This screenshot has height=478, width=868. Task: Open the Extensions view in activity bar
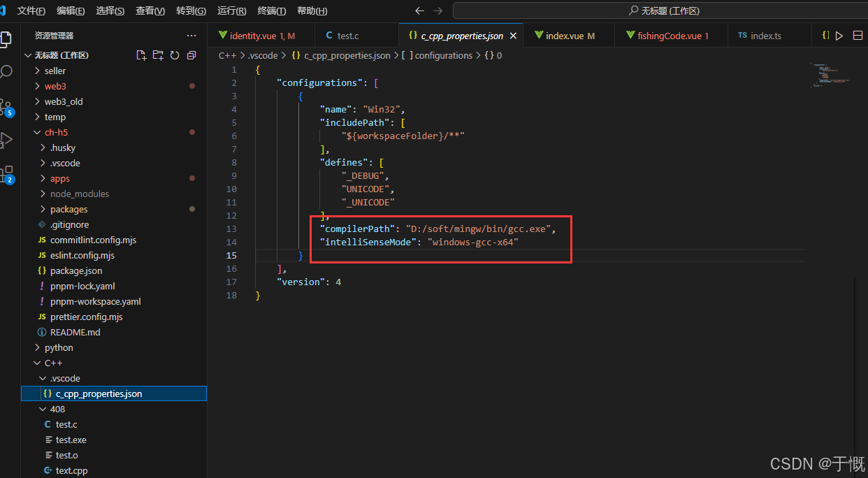point(6,173)
